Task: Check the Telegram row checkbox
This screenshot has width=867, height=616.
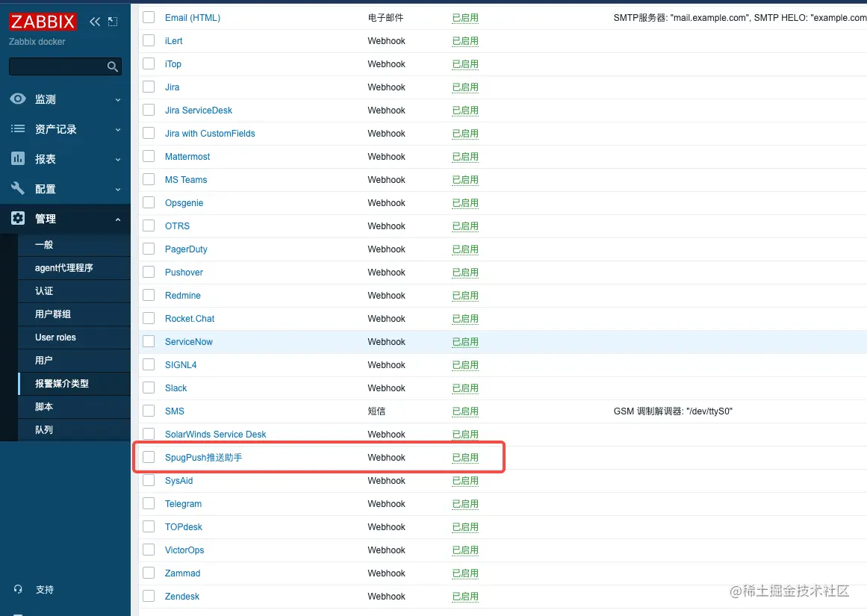Action: coord(149,504)
